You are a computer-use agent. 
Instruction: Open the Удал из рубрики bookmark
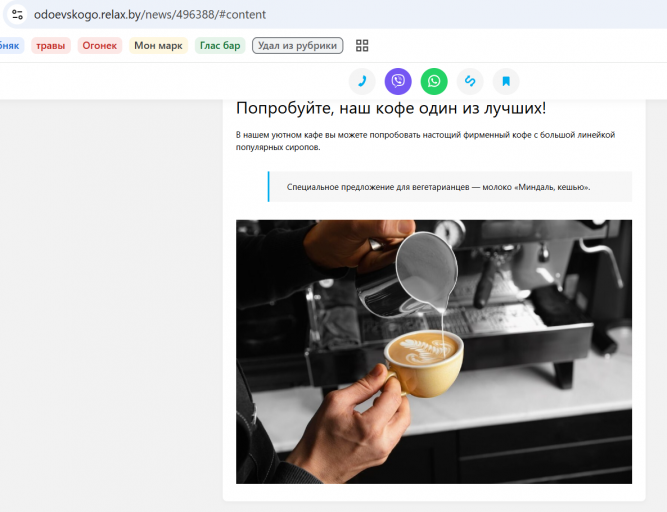click(297, 46)
